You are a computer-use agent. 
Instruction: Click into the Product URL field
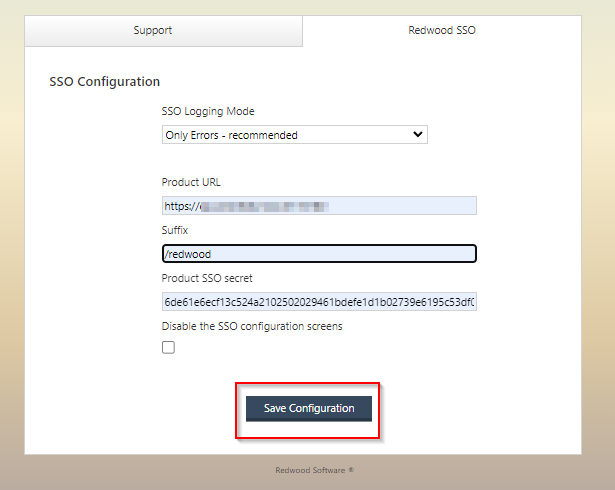tap(319, 206)
